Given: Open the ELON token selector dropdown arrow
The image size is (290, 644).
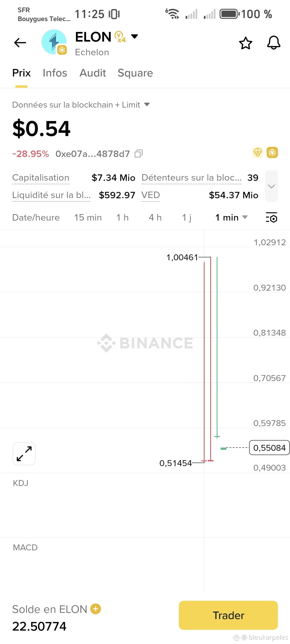Looking at the screenshot, I should 135,36.
